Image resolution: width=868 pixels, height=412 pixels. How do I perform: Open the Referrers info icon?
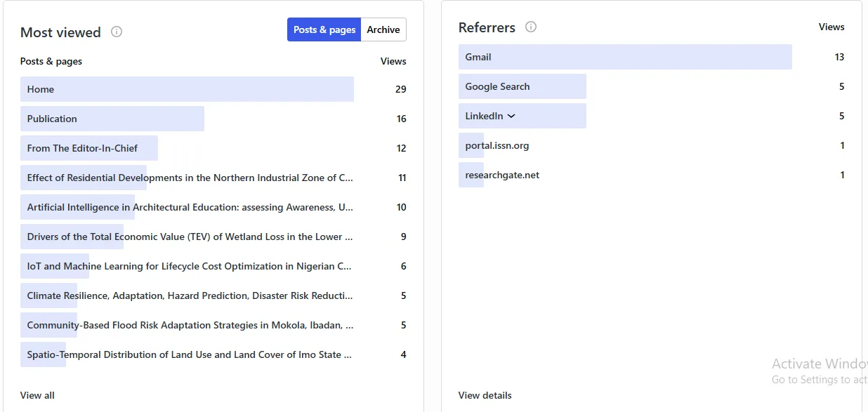coord(531,27)
